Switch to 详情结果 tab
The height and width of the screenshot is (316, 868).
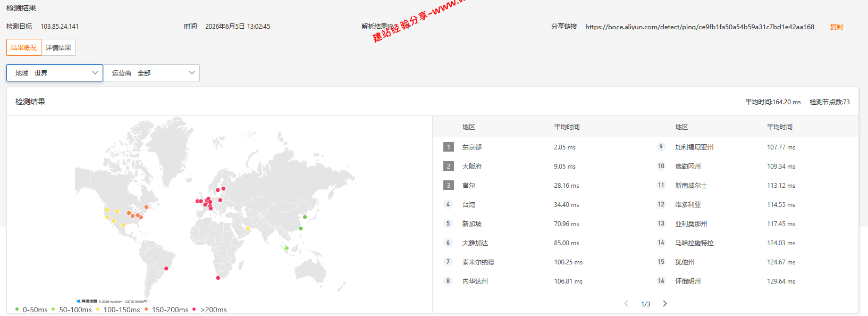(58, 47)
